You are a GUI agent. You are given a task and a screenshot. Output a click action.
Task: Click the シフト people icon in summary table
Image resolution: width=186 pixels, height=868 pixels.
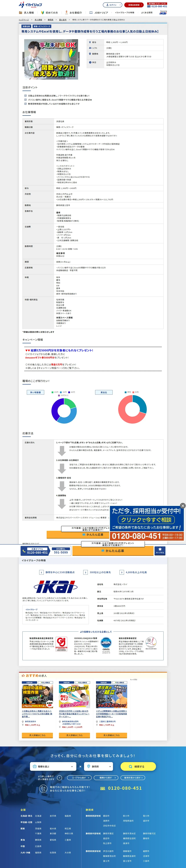[90, 48]
